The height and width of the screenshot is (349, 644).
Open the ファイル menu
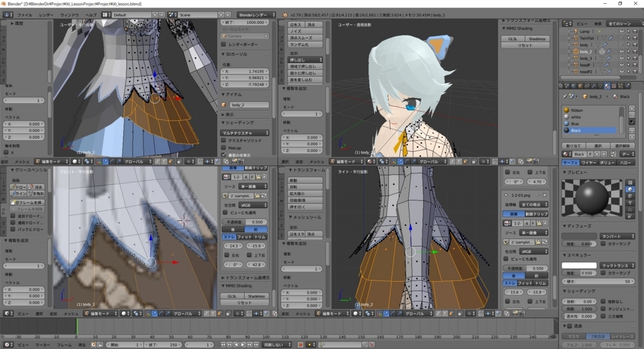click(x=25, y=15)
